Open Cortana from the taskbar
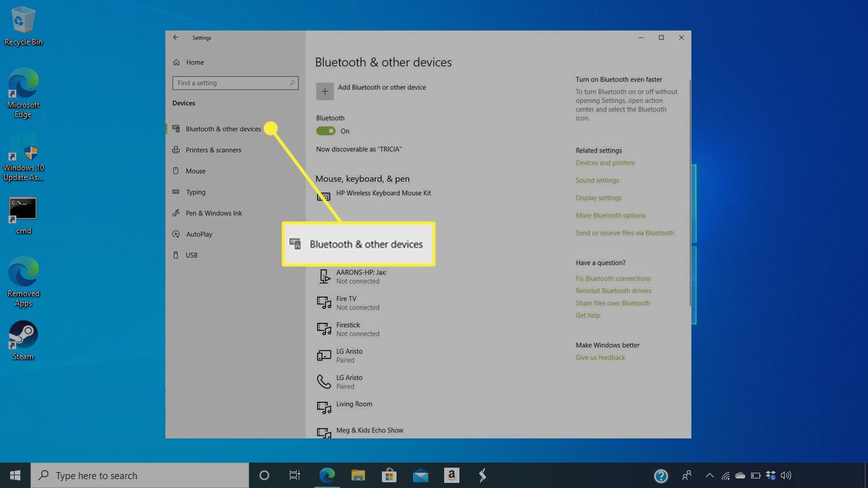Image resolution: width=868 pixels, height=488 pixels. coord(264,475)
